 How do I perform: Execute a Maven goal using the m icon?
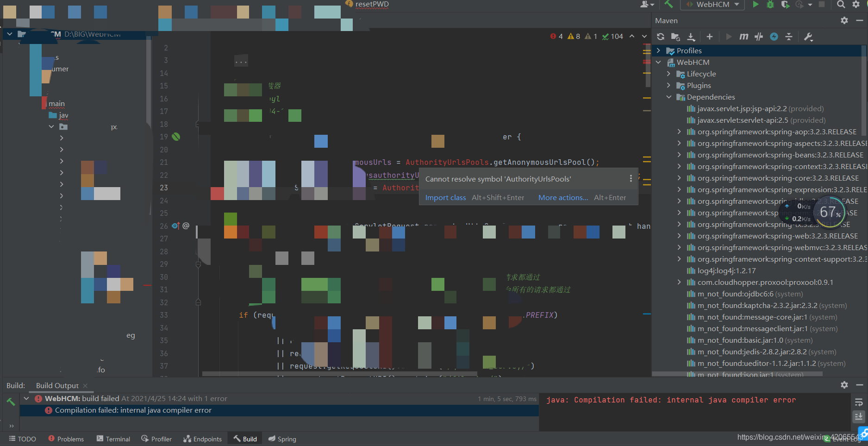(x=743, y=37)
